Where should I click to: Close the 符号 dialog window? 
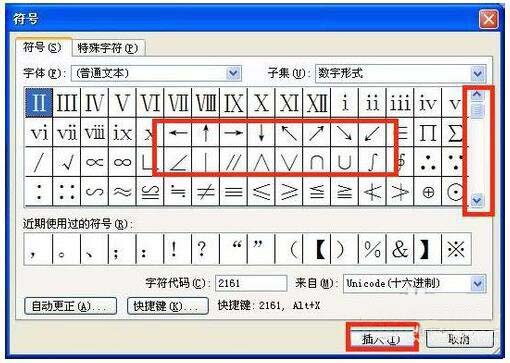(489, 19)
